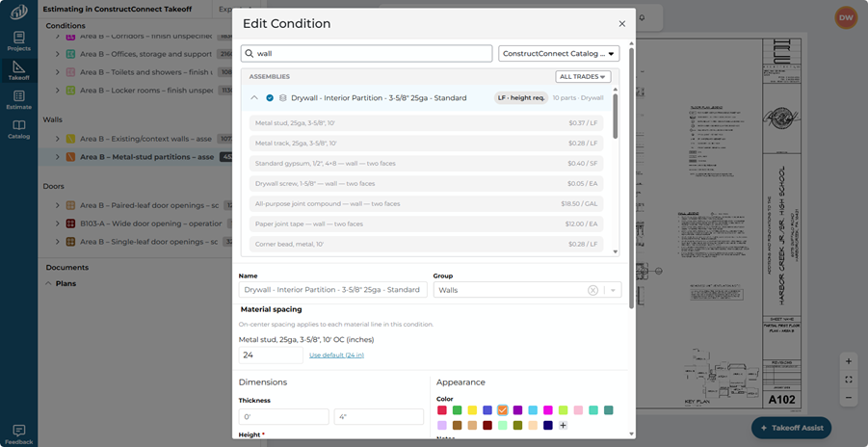Click the Paired-leaf door openings count icon

(71, 205)
